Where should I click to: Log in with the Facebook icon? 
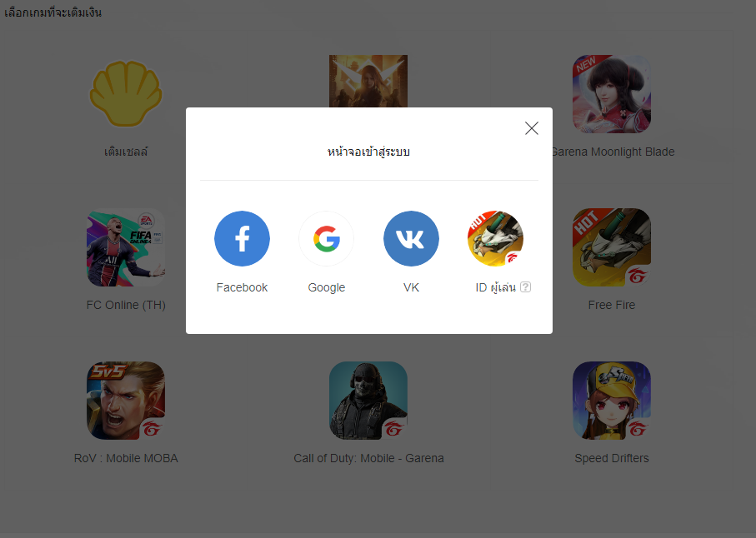coord(242,238)
